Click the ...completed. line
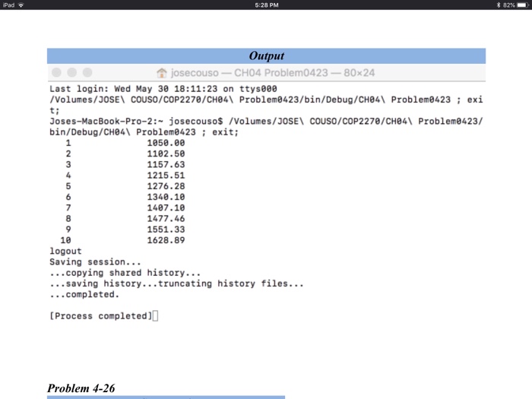Viewport: 532px width, 399px height. [x=84, y=295]
